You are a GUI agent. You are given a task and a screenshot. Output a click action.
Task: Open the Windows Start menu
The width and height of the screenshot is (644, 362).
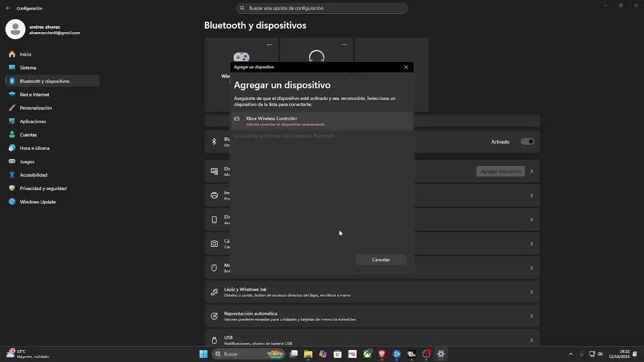(203, 354)
